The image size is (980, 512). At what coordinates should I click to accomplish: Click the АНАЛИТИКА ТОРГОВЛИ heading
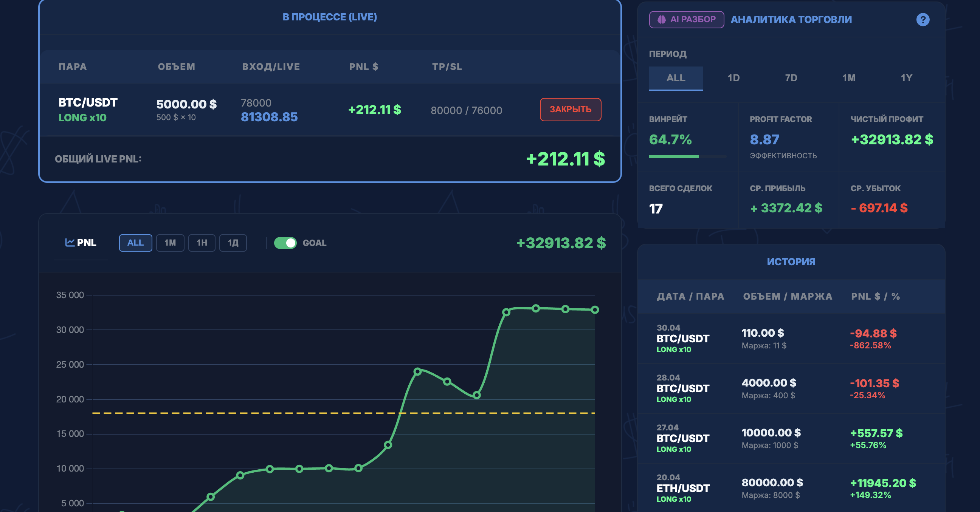pyautogui.click(x=791, y=19)
